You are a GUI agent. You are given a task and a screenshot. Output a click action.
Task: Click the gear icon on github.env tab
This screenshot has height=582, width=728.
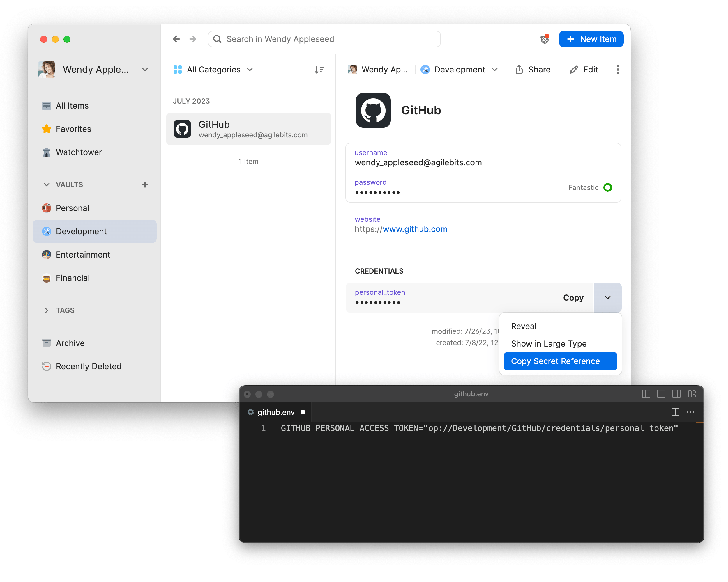point(250,412)
